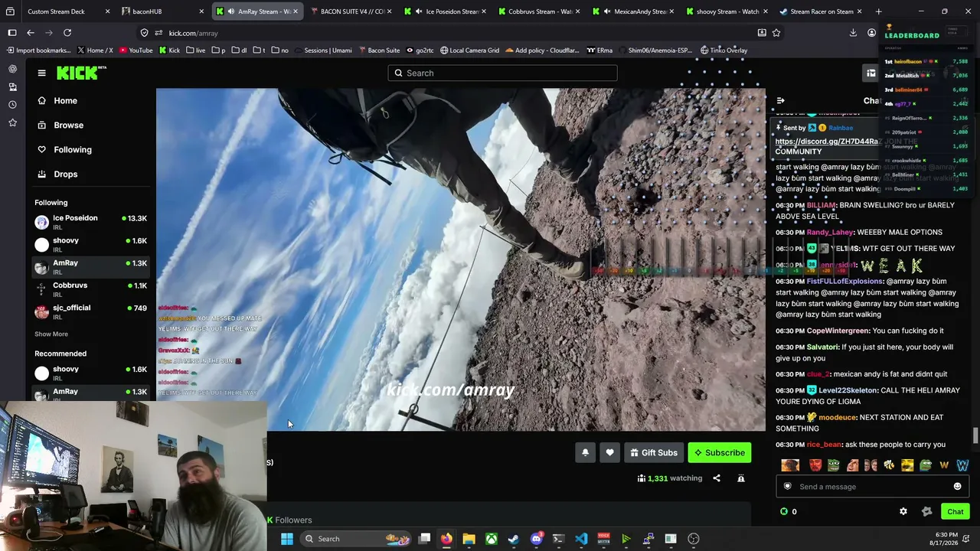Viewport: 980px width, 551px height.
Task: Switch to the Cobbruvs Stream tab
Action: [539, 11]
